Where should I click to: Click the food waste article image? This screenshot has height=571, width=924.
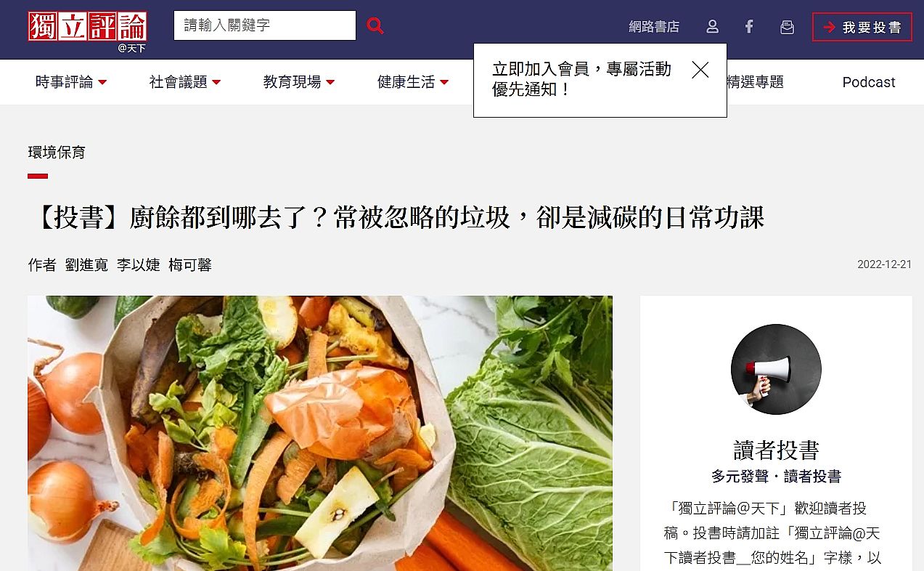point(320,433)
